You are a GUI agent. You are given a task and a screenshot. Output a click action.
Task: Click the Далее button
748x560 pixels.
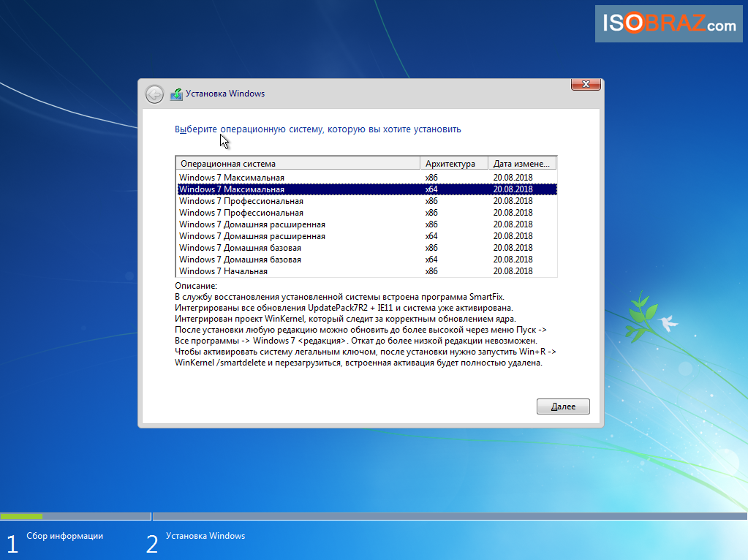click(563, 406)
